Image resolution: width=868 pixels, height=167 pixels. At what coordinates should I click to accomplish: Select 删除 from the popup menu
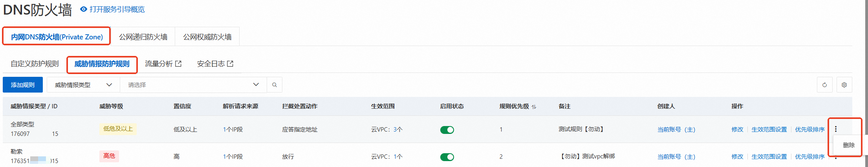pos(848,145)
